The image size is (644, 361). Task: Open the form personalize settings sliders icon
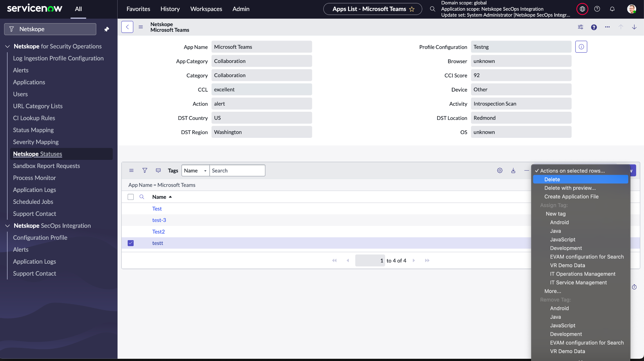click(x=580, y=27)
